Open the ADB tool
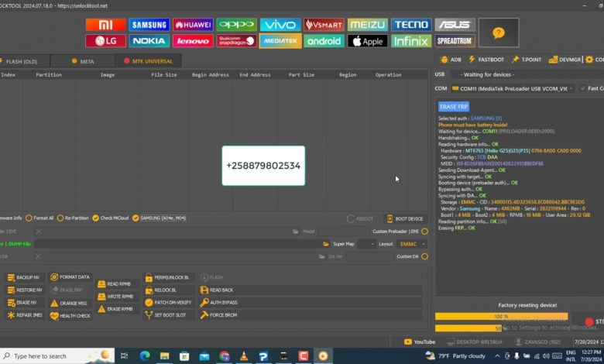Image resolution: width=604 pixels, height=364 pixels. [x=451, y=60]
